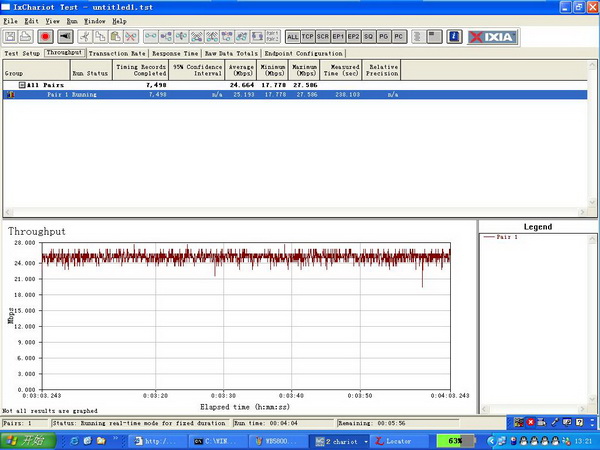Select the ALL filter toolbar button
Screen dimensions: 600x450
click(x=293, y=36)
